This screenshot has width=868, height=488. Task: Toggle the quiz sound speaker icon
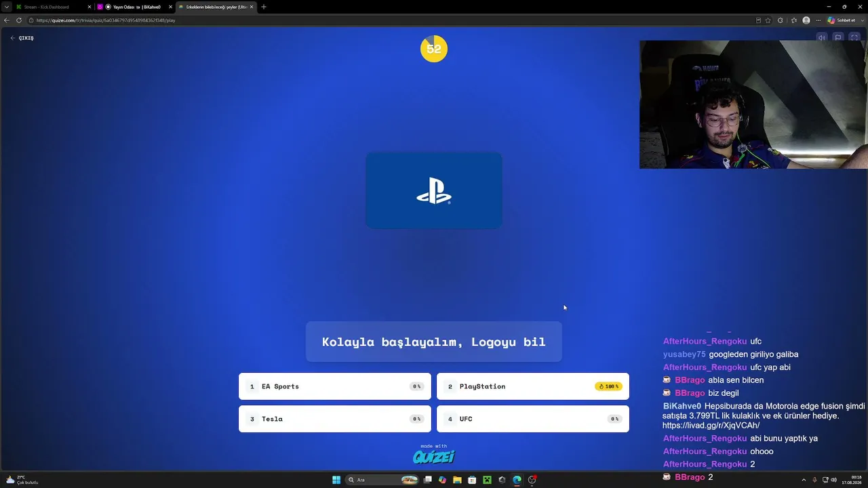821,38
